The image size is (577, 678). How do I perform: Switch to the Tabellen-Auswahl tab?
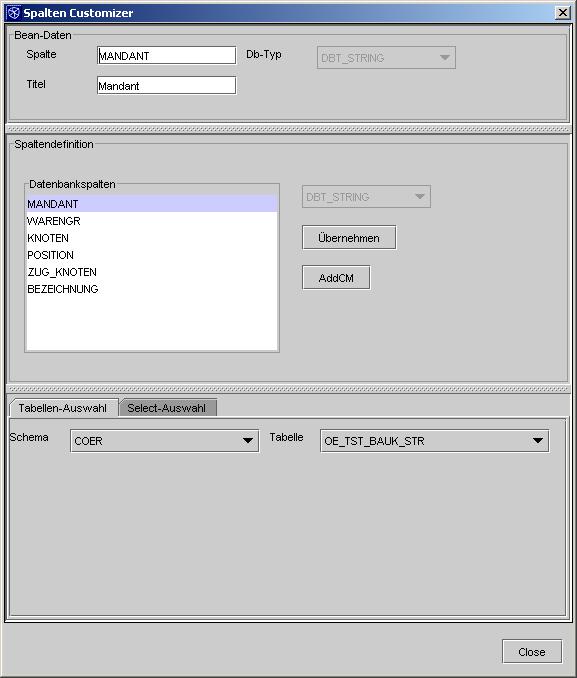(x=63, y=408)
